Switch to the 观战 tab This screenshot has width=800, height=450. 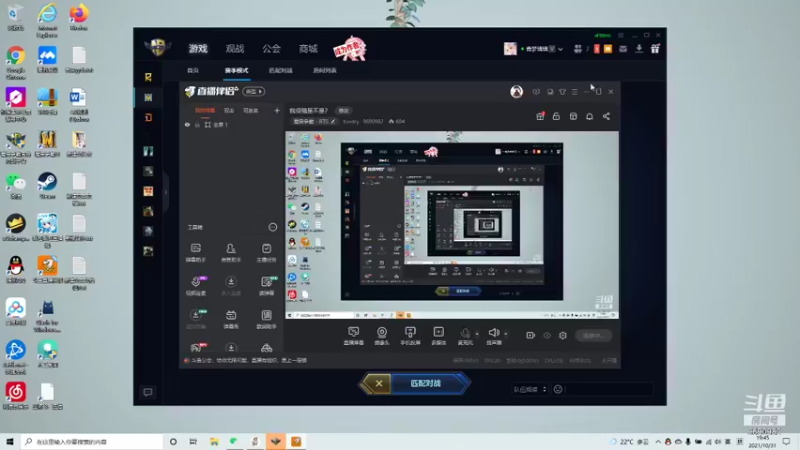pyautogui.click(x=235, y=49)
